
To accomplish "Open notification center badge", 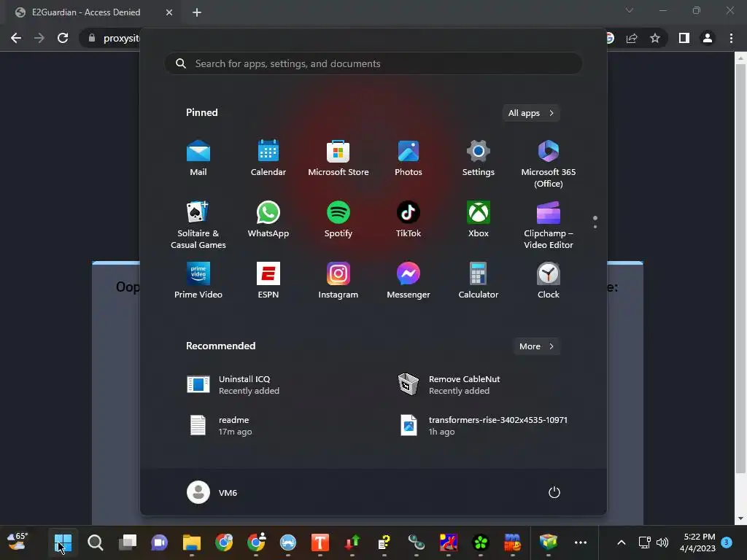I will (727, 542).
